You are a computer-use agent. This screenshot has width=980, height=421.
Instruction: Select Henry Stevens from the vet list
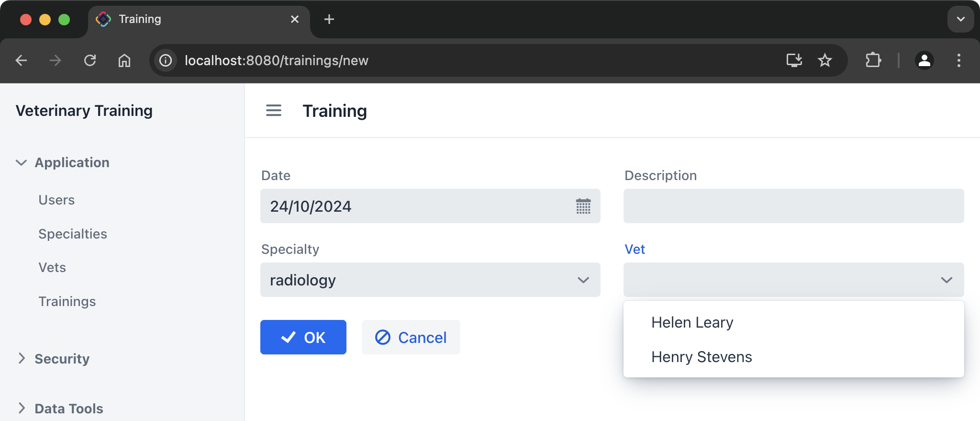coord(702,356)
